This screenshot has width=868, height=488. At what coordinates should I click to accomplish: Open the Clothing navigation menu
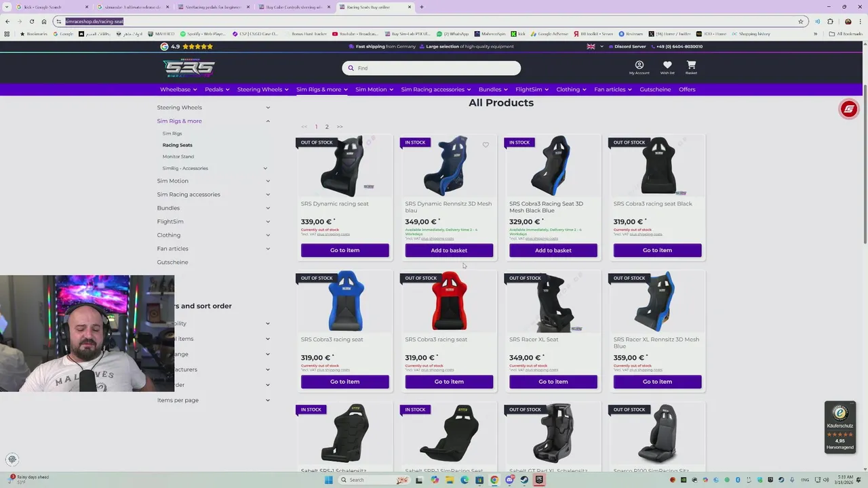click(572, 89)
